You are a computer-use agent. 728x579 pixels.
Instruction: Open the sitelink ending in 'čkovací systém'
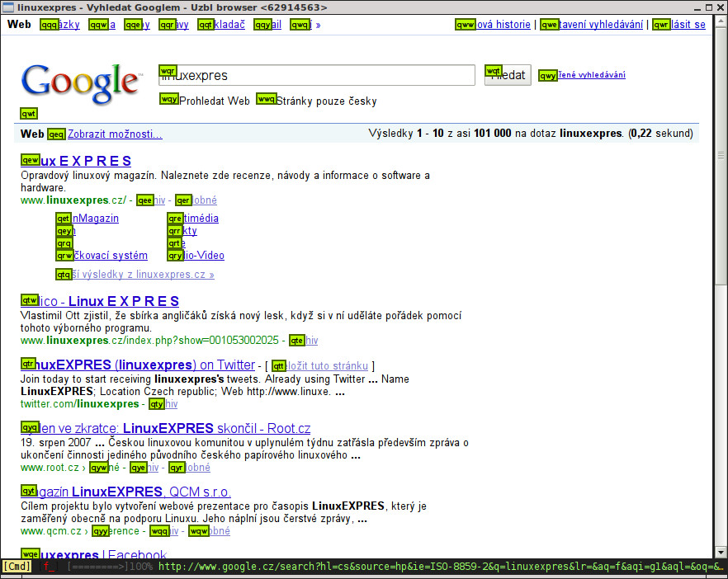click(x=102, y=255)
